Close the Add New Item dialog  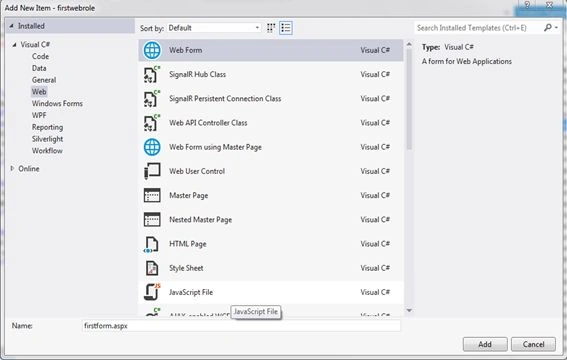coord(549,5)
